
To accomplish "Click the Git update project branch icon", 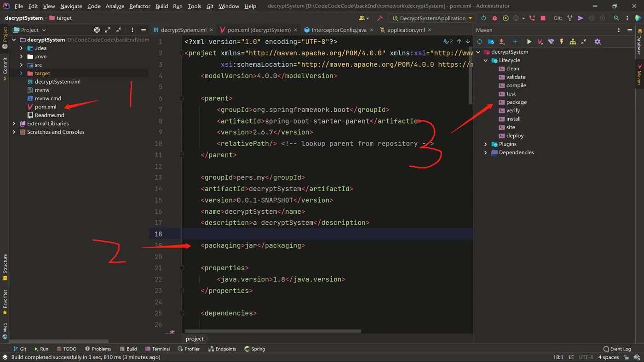I will (570, 18).
